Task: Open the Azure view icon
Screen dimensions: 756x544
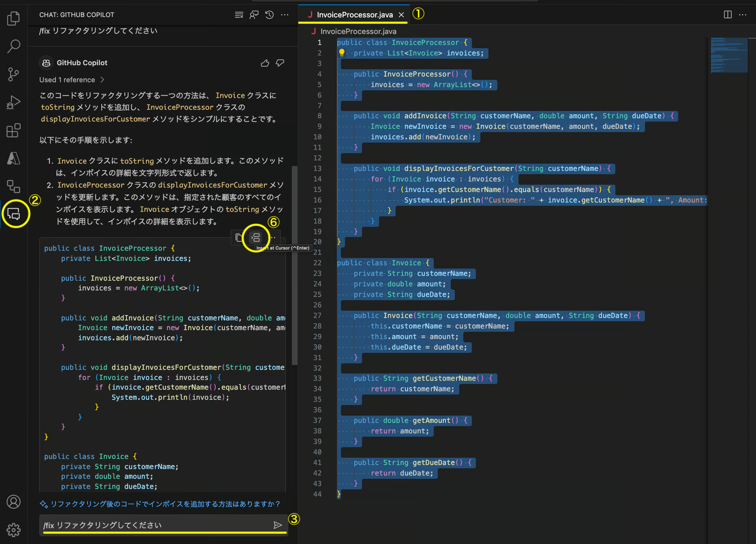Action: tap(13, 158)
